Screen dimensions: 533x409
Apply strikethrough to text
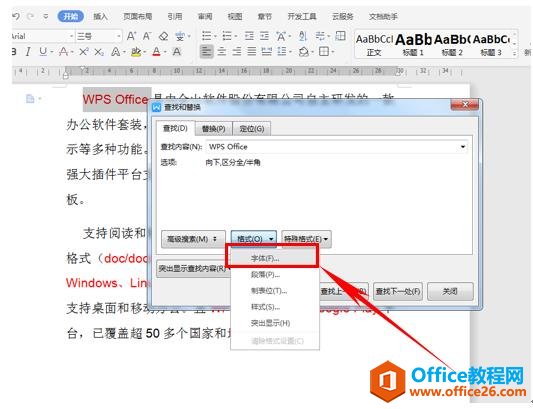tap(63, 52)
